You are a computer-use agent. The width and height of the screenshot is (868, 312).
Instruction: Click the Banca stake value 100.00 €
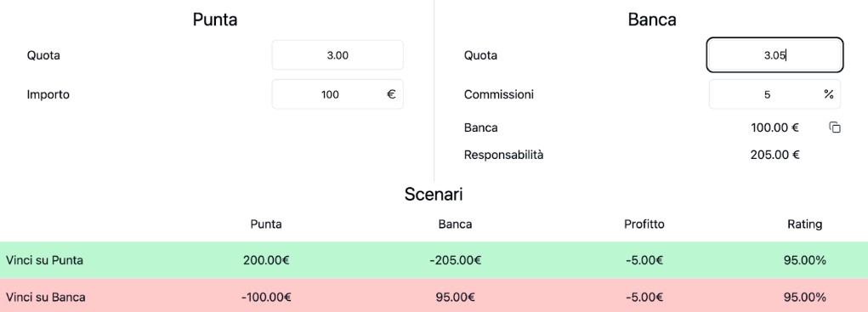(x=774, y=128)
